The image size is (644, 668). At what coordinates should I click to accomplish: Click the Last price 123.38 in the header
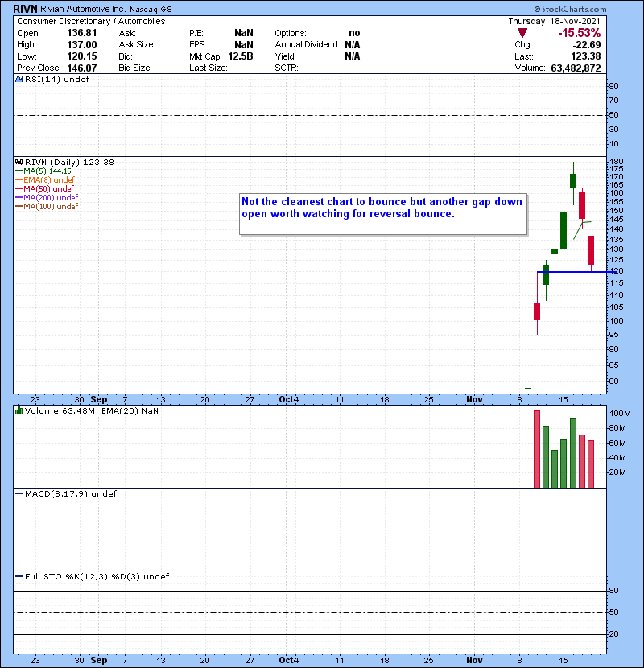[x=586, y=56]
